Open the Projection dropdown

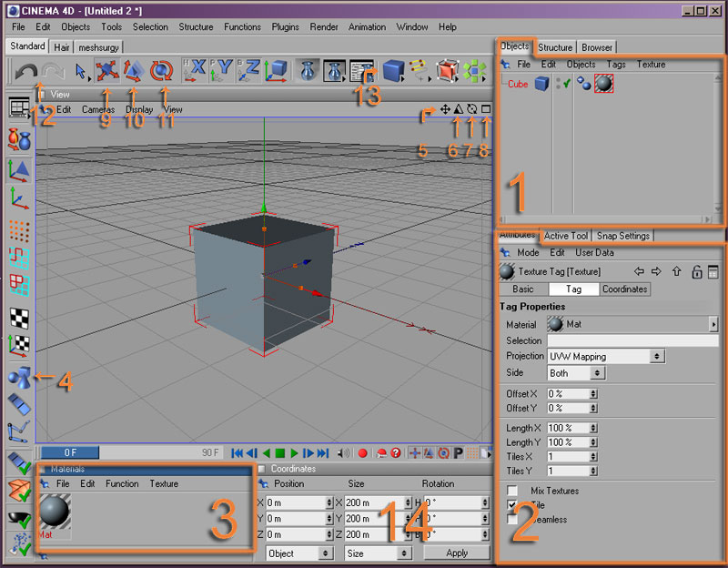pyautogui.click(x=606, y=356)
